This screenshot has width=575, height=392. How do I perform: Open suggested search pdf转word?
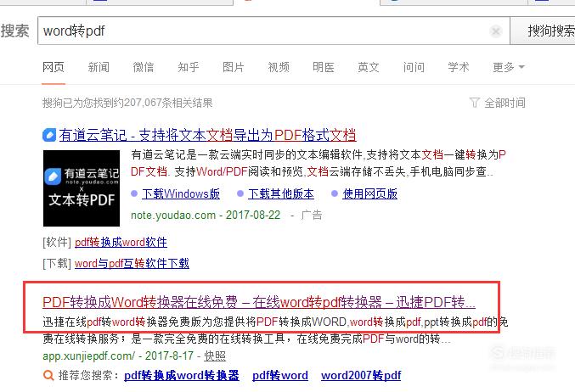click(x=280, y=376)
